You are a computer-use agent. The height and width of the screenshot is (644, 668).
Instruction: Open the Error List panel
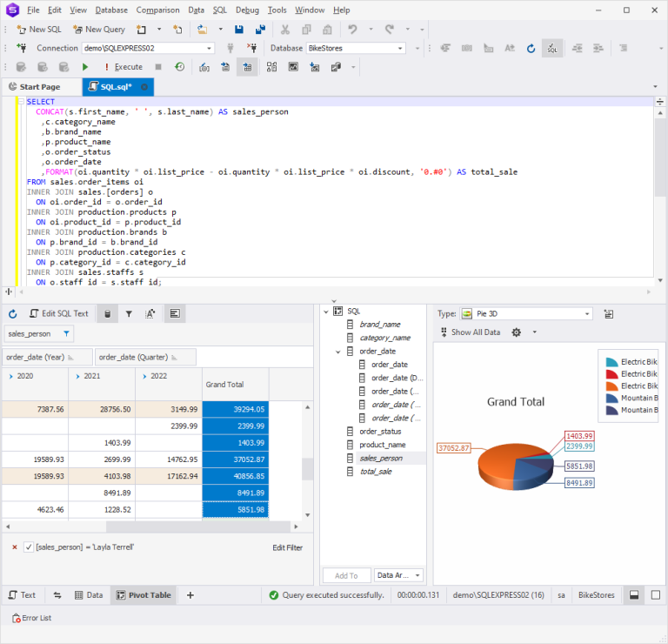32,618
